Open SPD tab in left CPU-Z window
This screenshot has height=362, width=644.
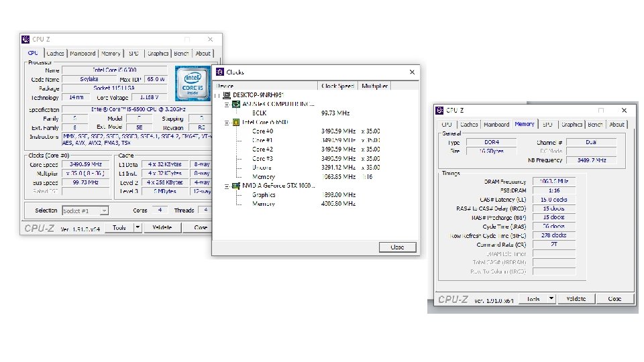tap(133, 54)
